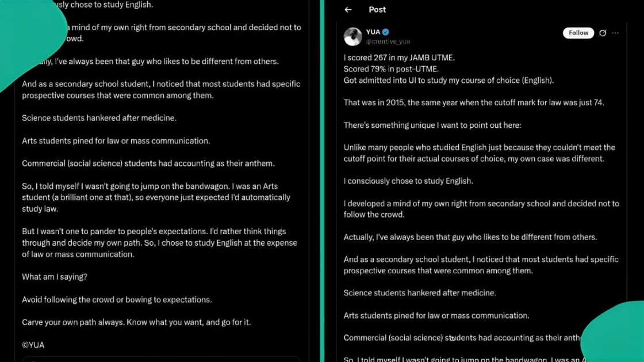Click the 'Got admitted into UI' sentence
Viewport: 644px width, 362px height.
coord(448,80)
